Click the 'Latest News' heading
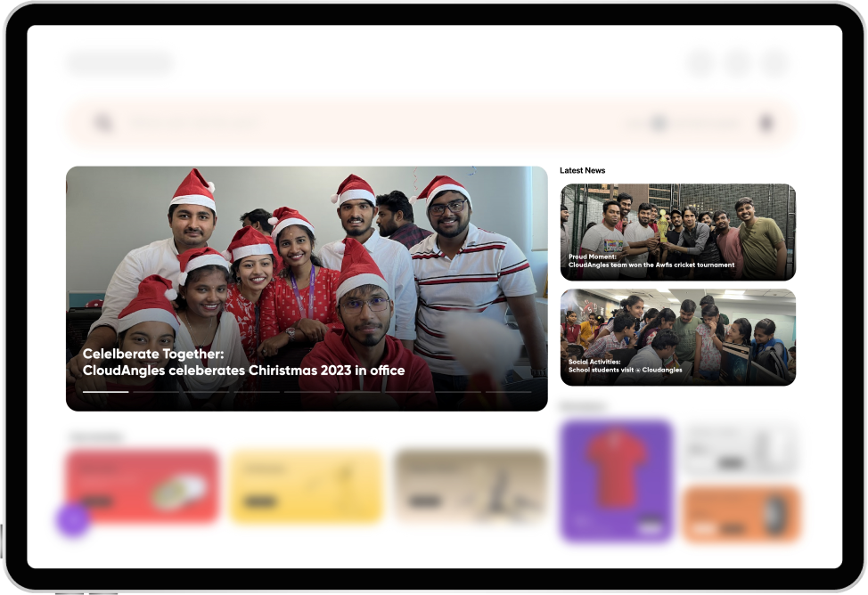This screenshot has width=868, height=595. [582, 170]
